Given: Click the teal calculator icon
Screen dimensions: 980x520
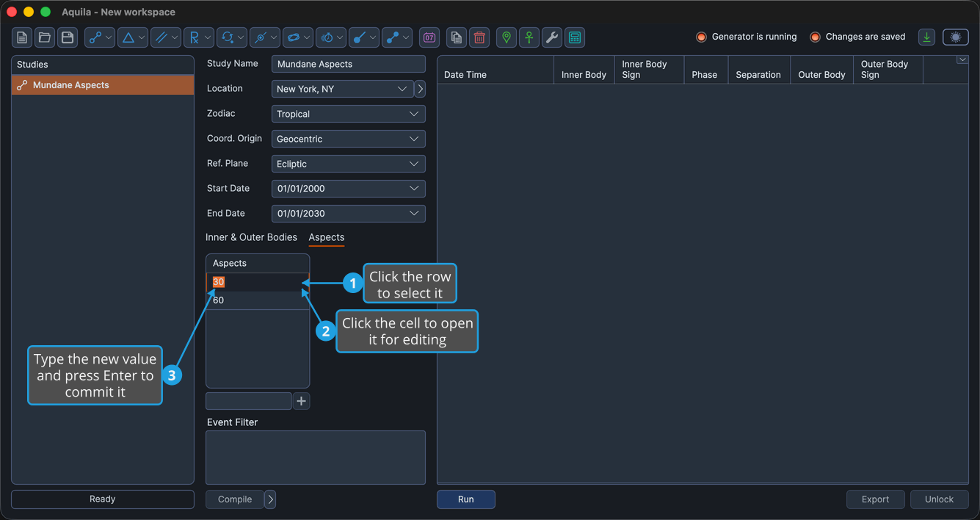Looking at the screenshot, I should (575, 37).
